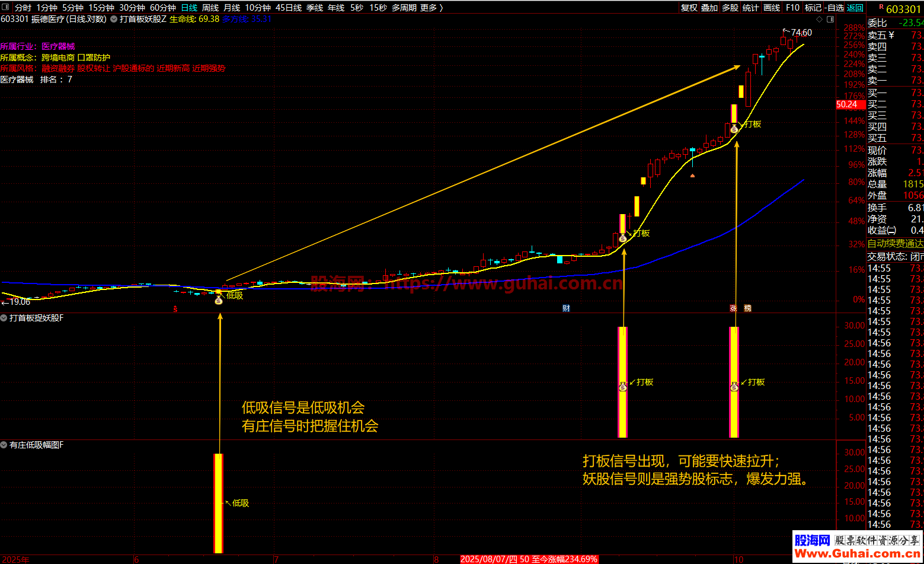Expand 更多 timeframe options

tap(431, 8)
